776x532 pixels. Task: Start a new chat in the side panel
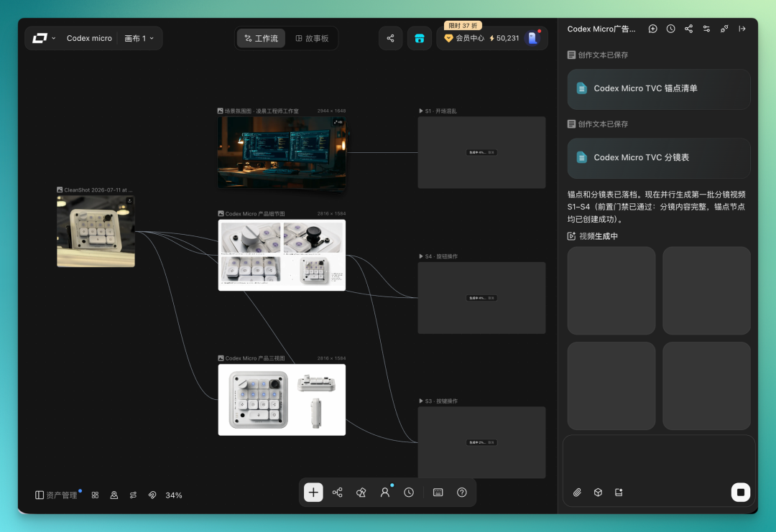coord(652,29)
